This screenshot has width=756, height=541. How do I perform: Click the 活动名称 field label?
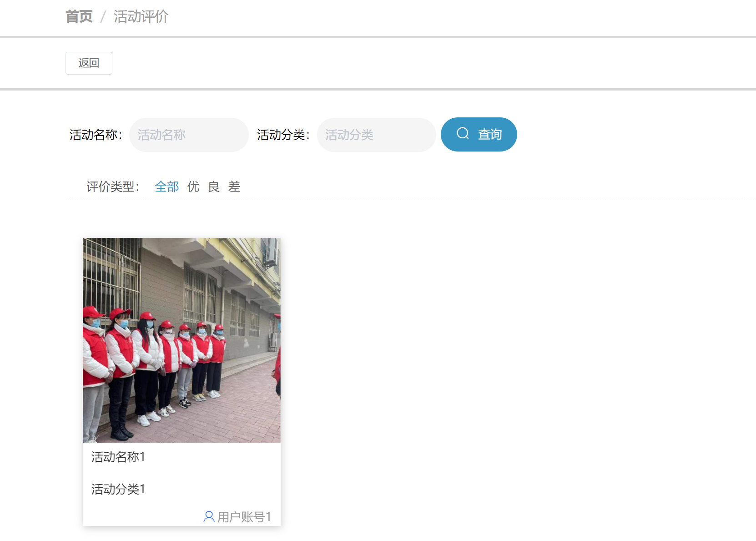95,134
